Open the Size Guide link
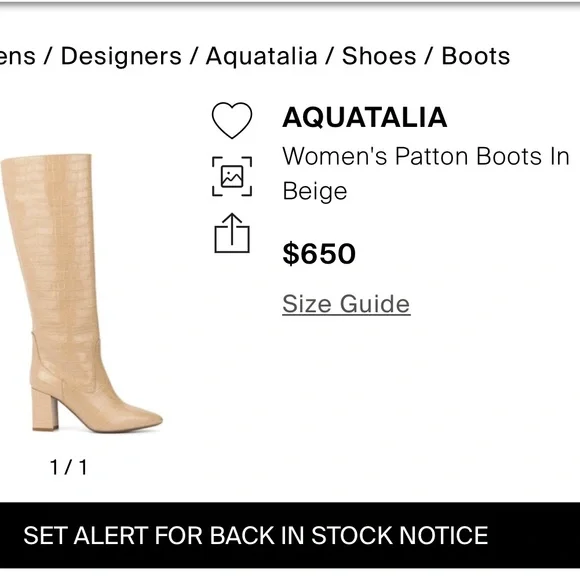Image resolution: width=580 pixels, height=580 pixels. [346, 304]
